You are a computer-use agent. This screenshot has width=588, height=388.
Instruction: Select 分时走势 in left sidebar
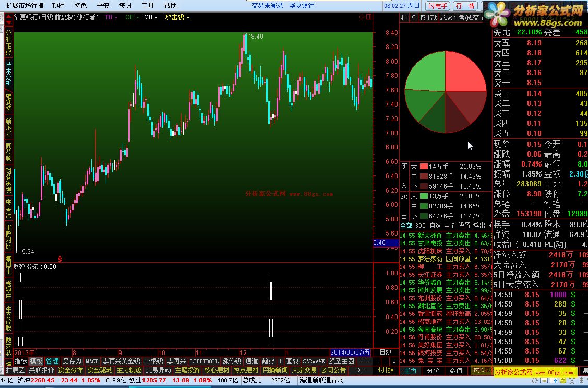tap(9, 42)
